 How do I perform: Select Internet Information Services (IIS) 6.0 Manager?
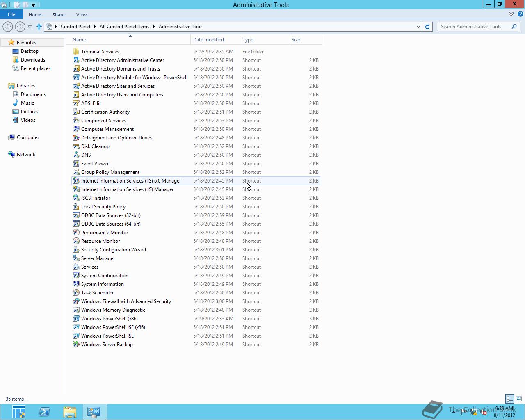(196, 181)
